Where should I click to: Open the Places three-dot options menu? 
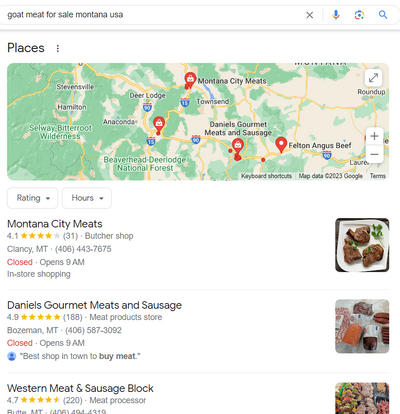pos(58,48)
